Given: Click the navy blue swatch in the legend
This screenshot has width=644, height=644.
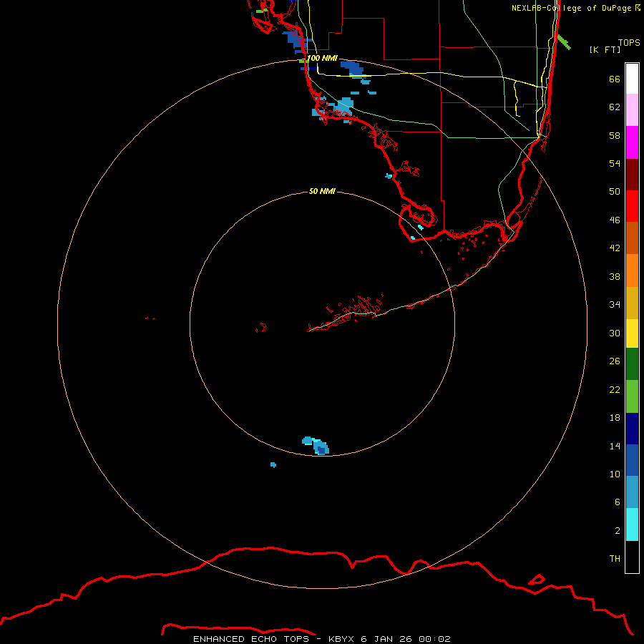Looking at the screenshot, I should coord(632,428).
